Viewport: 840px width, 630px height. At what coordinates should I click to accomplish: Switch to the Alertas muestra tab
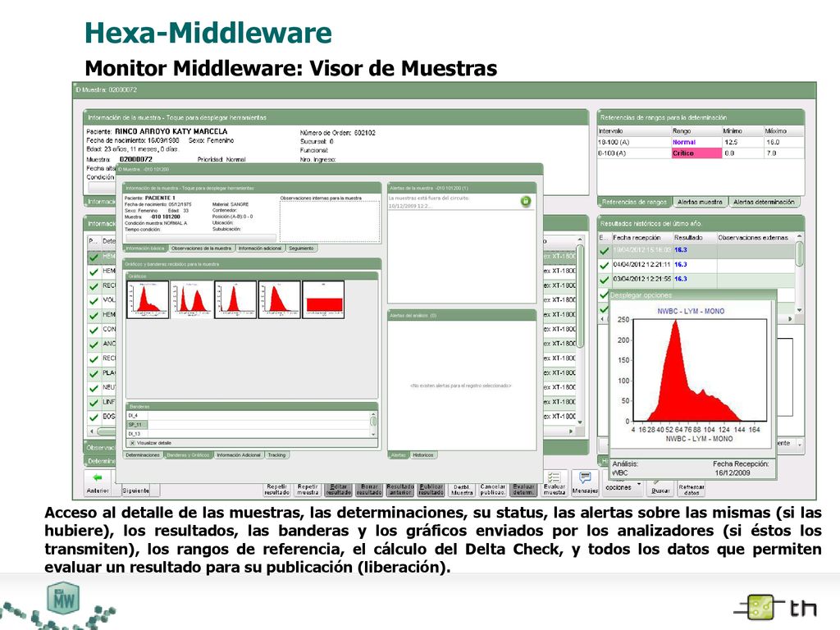click(x=700, y=202)
